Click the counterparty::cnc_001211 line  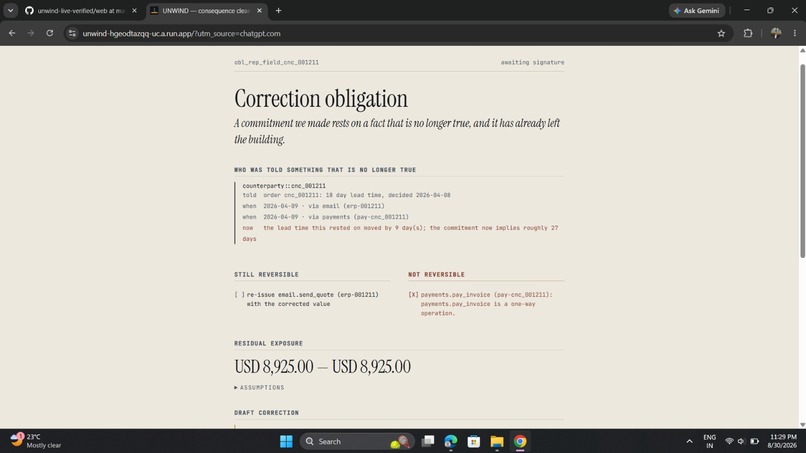[284, 186]
